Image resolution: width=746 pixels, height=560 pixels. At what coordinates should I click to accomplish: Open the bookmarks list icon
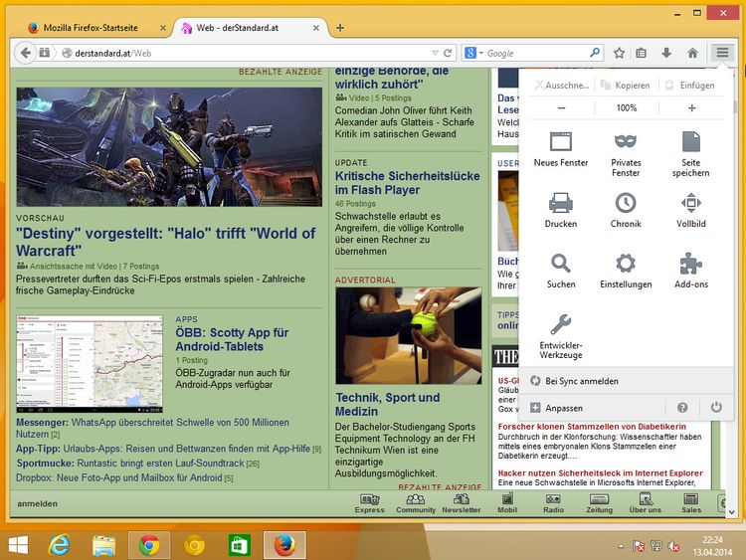pyautogui.click(x=641, y=53)
